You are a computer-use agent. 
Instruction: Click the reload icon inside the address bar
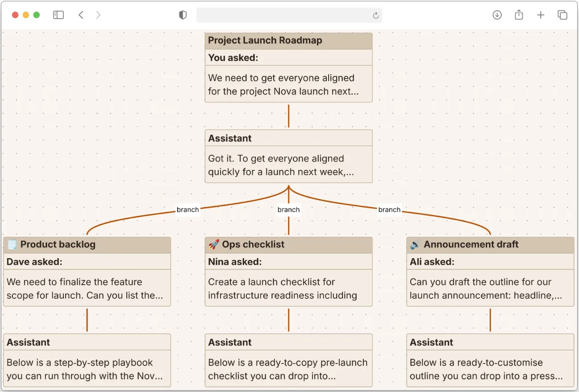pos(375,15)
